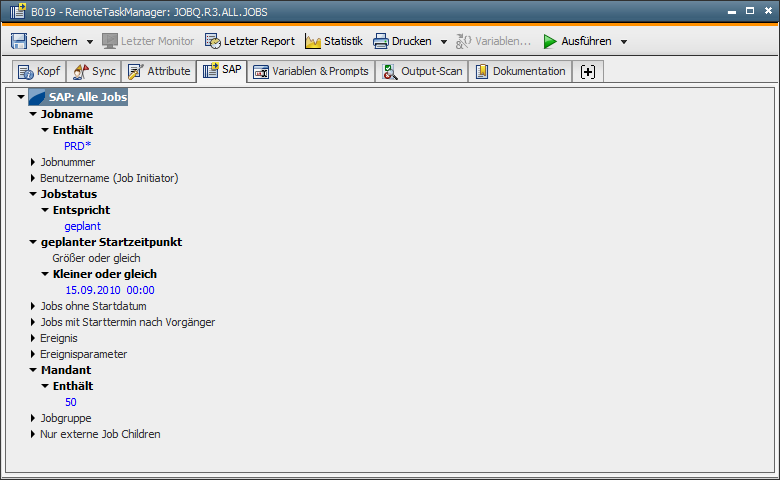Minimize the RemoteTaskManager window
The height and width of the screenshot is (480, 780).
[x=732, y=11]
